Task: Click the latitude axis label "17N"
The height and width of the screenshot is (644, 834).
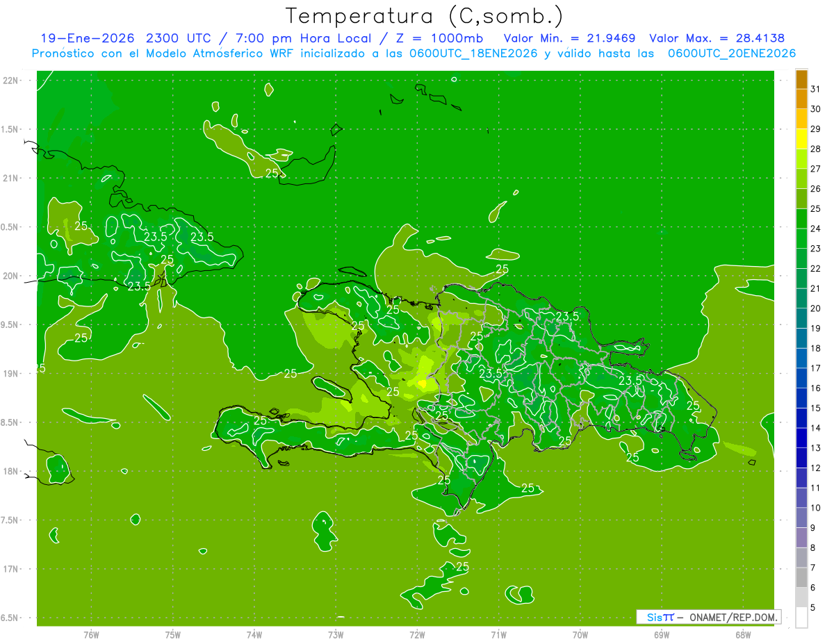Action: pyautogui.click(x=11, y=569)
